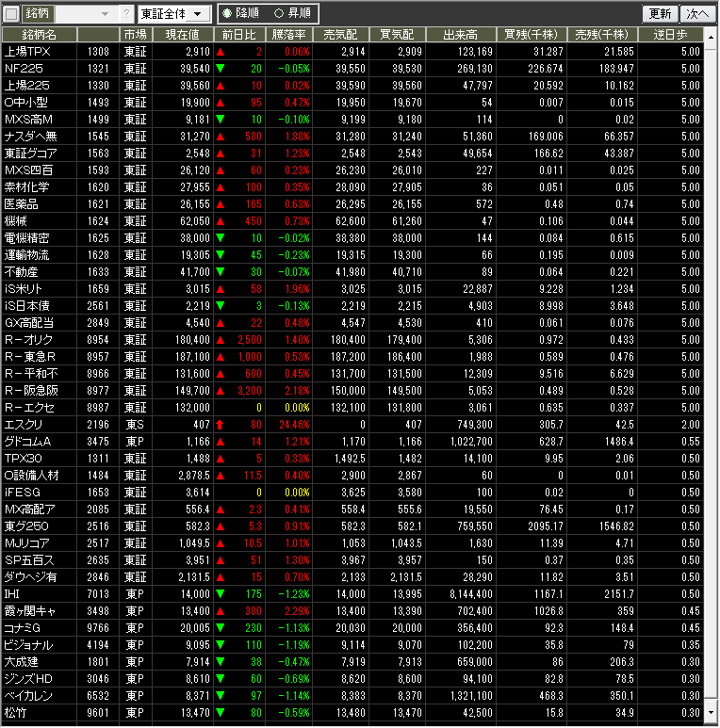720x728 pixels.
Task: Click the green down arrow in 運輸物流 row
Action: coord(221,255)
